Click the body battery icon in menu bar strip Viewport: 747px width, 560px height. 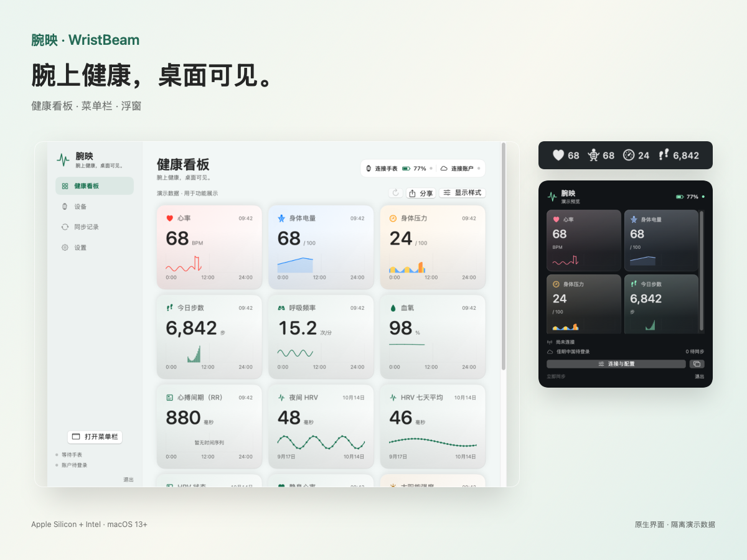click(593, 155)
